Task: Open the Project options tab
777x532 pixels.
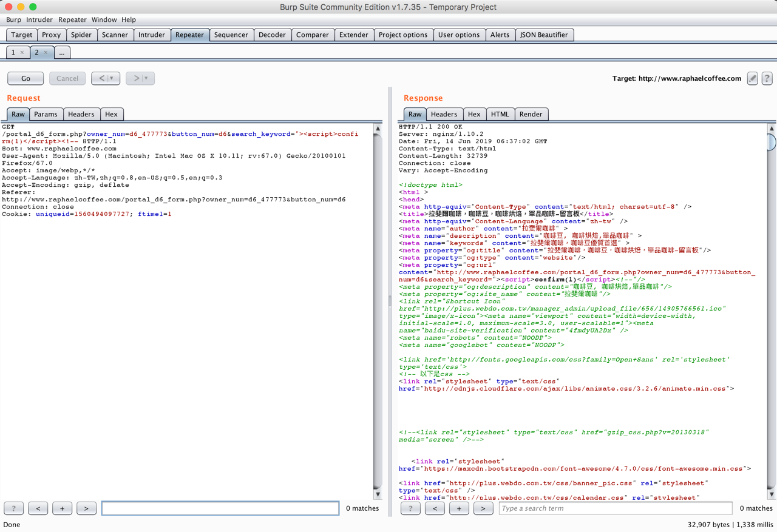Action: [403, 35]
